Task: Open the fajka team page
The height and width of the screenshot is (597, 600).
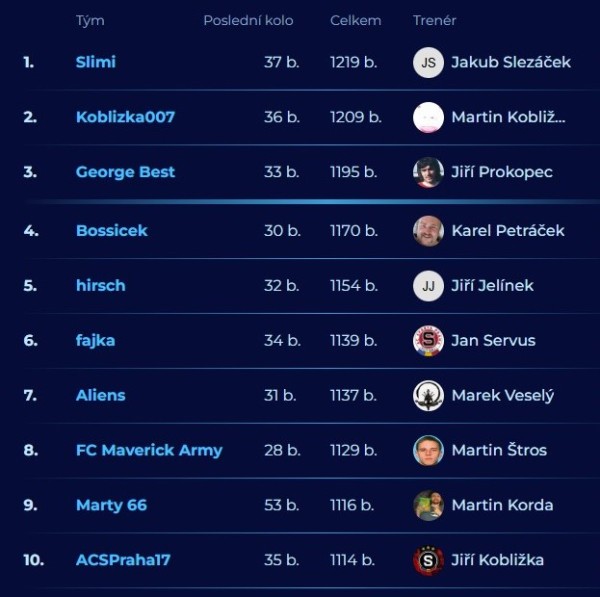Action: click(95, 341)
